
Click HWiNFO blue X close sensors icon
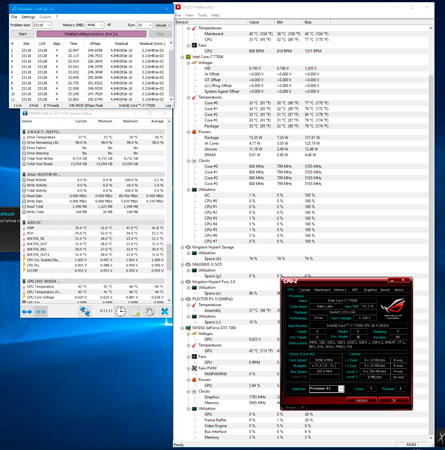(x=164, y=312)
